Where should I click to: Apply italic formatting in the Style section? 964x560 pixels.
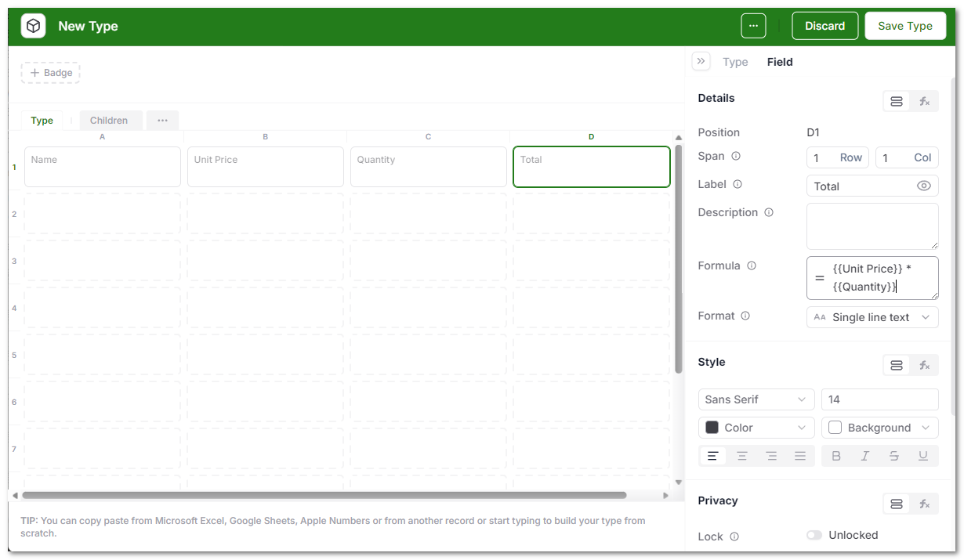(x=864, y=455)
